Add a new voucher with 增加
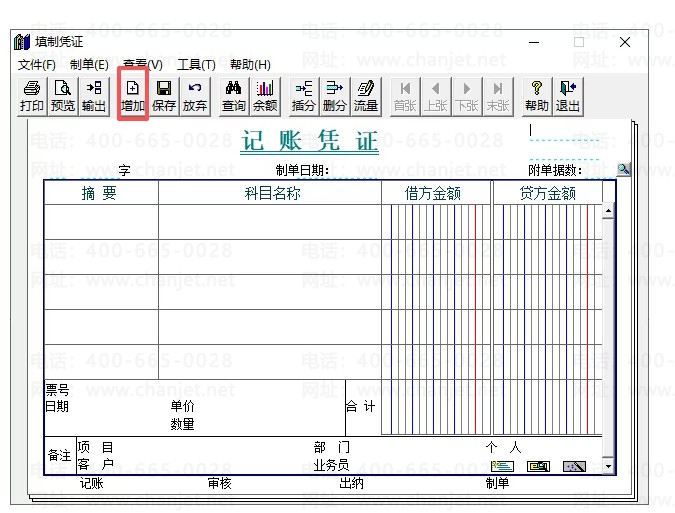The height and width of the screenshot is (513, 675). pyautogui.click(x=133, y=96)
